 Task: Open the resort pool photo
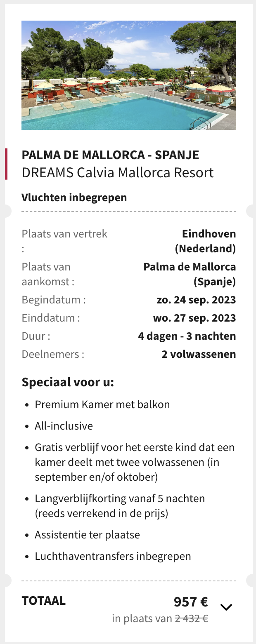129,75
